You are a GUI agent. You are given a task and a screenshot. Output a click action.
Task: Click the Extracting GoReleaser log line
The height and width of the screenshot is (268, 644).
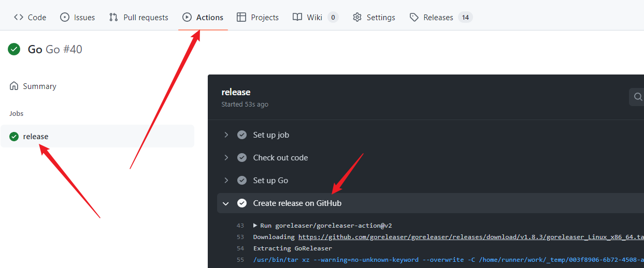(293, 248)
